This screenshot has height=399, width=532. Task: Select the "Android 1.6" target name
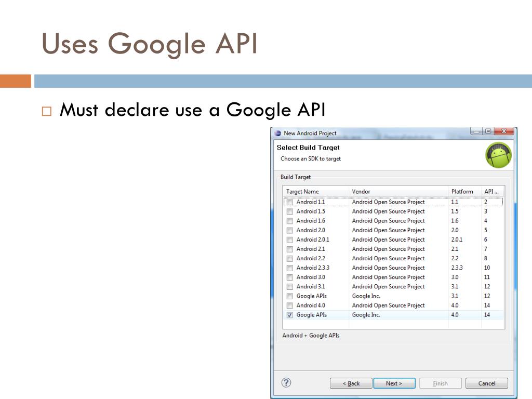click(311, 221)
